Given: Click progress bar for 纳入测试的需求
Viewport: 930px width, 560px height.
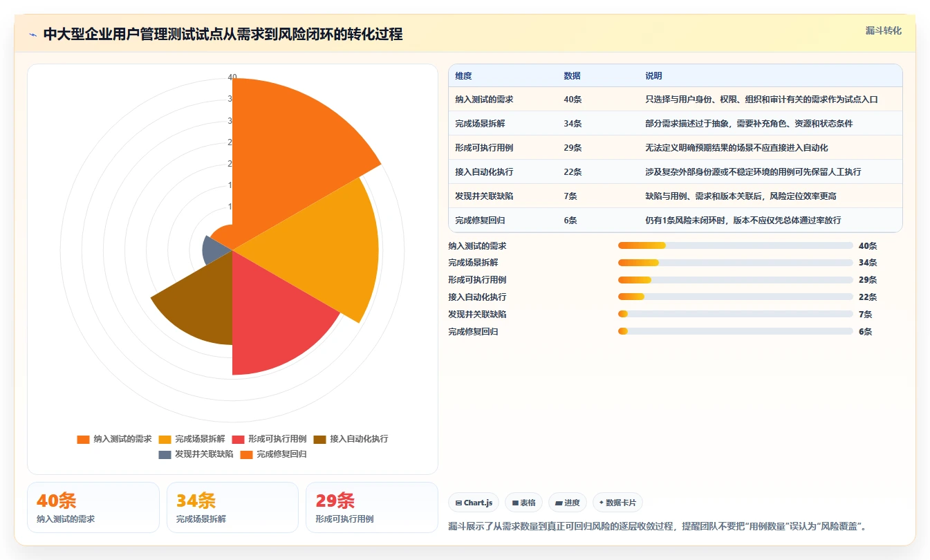Looking at the screenshot, I should 736,245.
